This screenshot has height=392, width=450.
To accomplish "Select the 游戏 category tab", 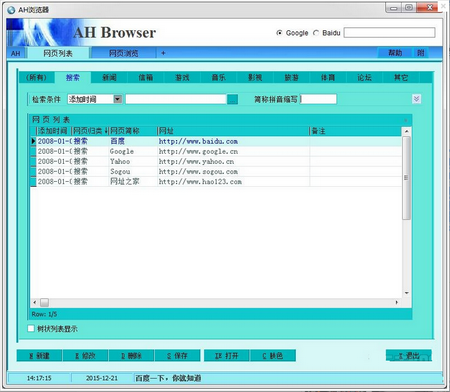I will tap(182, 78).
